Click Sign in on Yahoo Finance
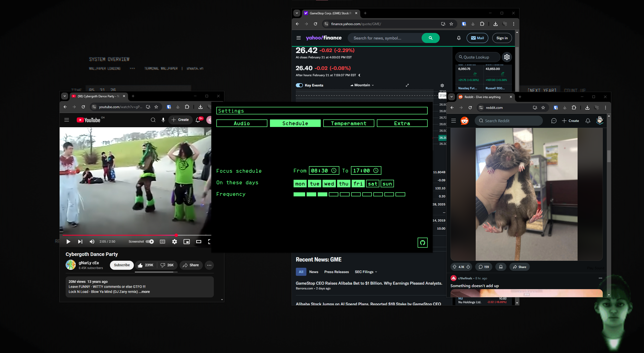The width and height of the screenshot is (644, 353). point(502,38)
